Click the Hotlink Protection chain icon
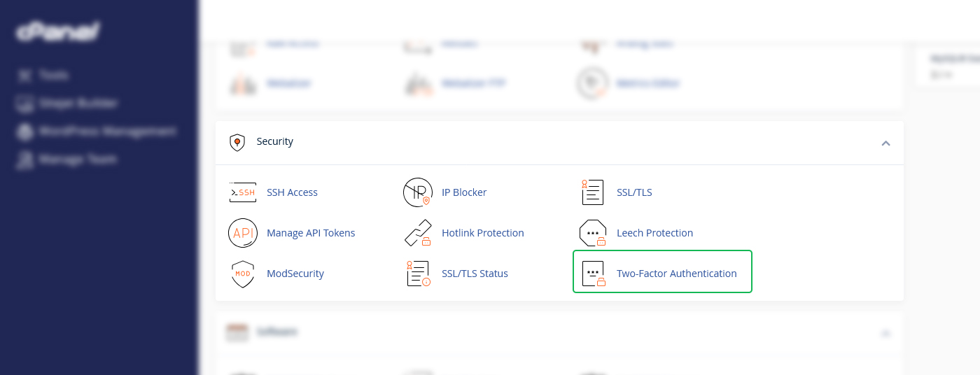The image size is (980, 375). pos(418,233)
